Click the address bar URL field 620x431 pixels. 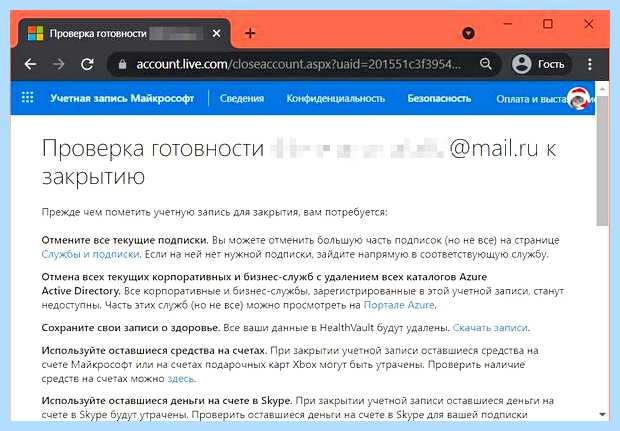[x=299, y=64]
